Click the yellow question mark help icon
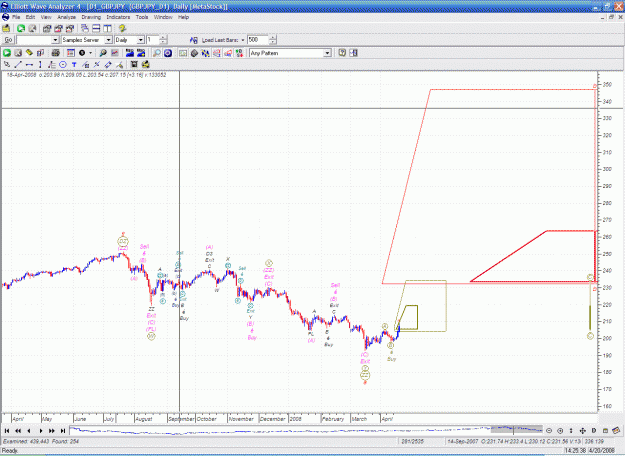Viewport: 625px width, 456px height. pyautogui.click(x=122, y=28)
